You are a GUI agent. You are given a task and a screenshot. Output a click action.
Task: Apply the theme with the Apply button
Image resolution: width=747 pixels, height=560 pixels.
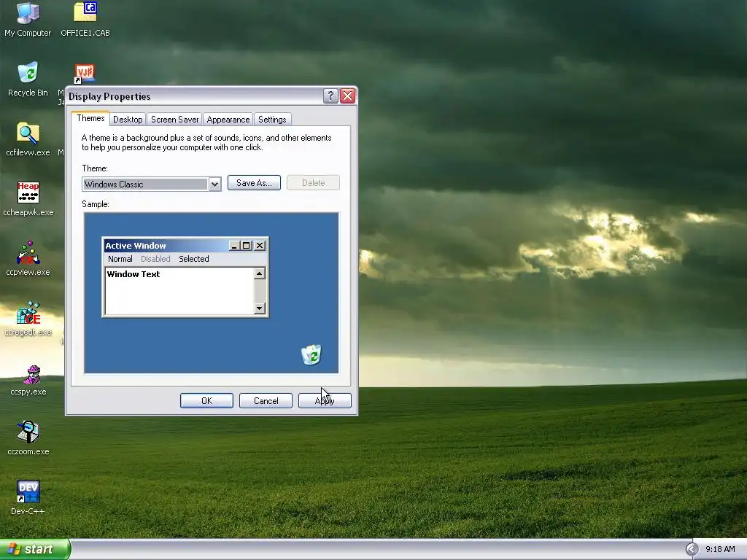point(325,400)
